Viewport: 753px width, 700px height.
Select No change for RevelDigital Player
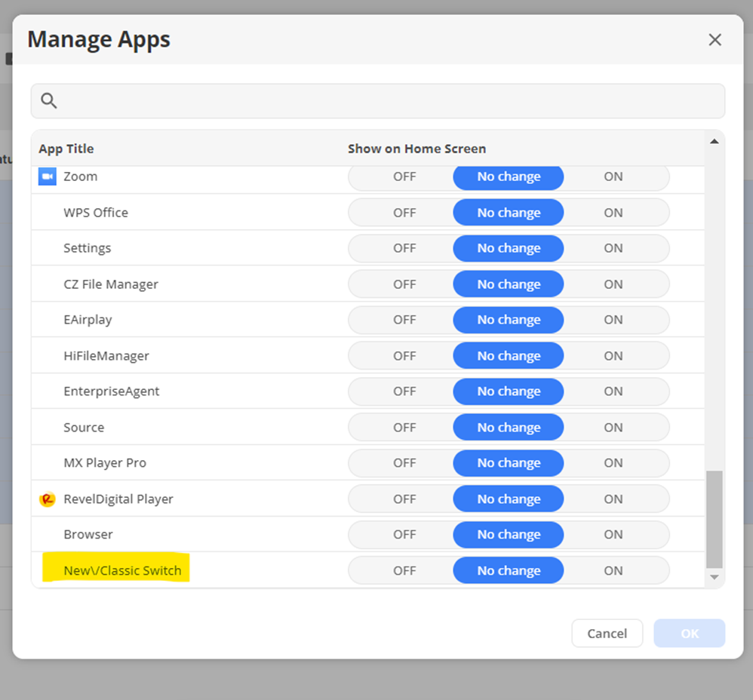[x=509, y=499]
